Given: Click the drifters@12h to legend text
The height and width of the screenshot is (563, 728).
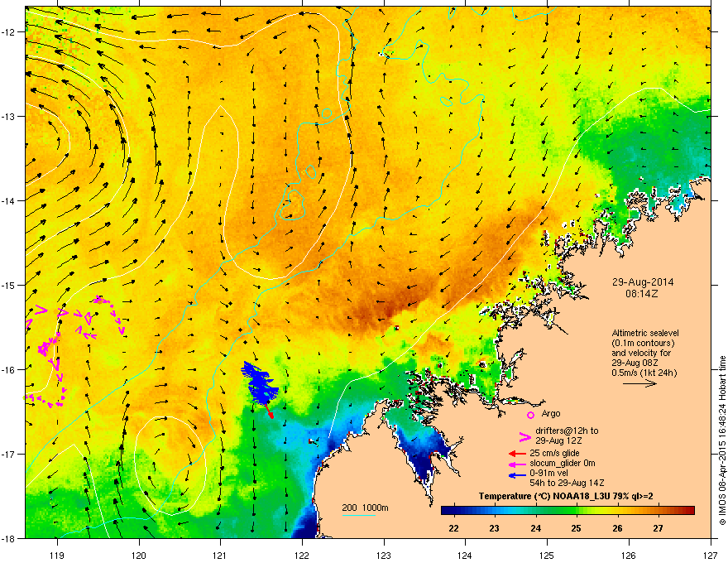Looking at the screenshot, I should tap(567, 431).
